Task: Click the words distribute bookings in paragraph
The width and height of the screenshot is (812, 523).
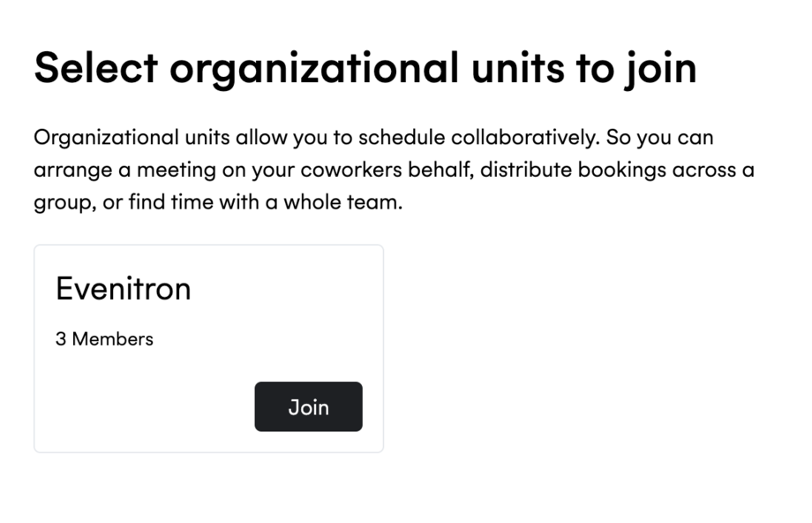Action: pyautogui.click(x=573, y=170)
